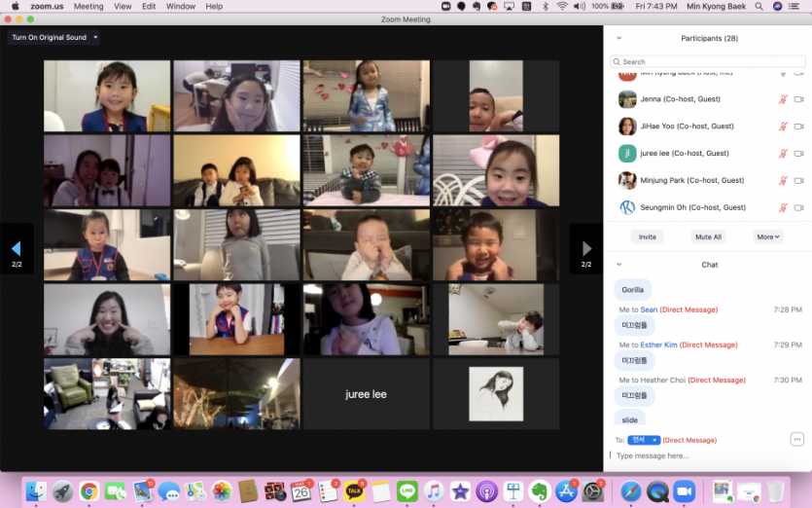This screenshot has width=812, height=508.
Task: Open the Meeting menu
Action: click(88, 6)
